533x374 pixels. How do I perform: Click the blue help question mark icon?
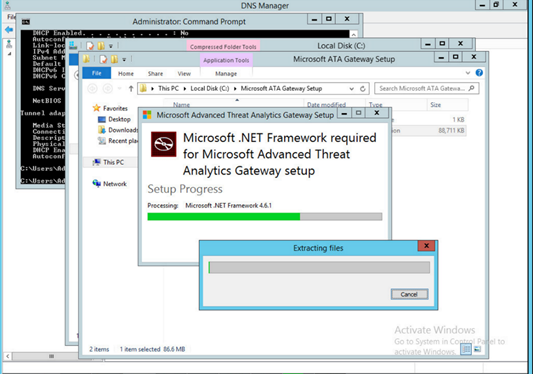[479, 73]
